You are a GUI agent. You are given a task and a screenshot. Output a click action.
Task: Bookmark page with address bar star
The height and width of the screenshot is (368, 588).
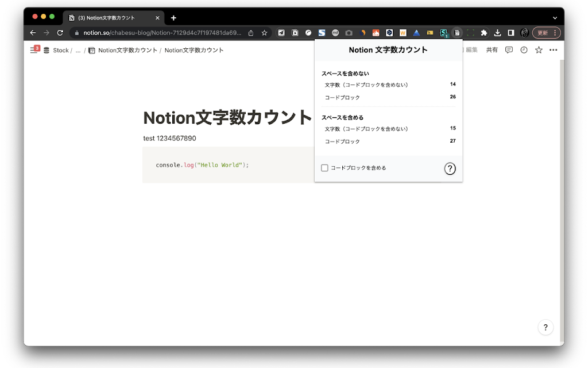[264, 33]
